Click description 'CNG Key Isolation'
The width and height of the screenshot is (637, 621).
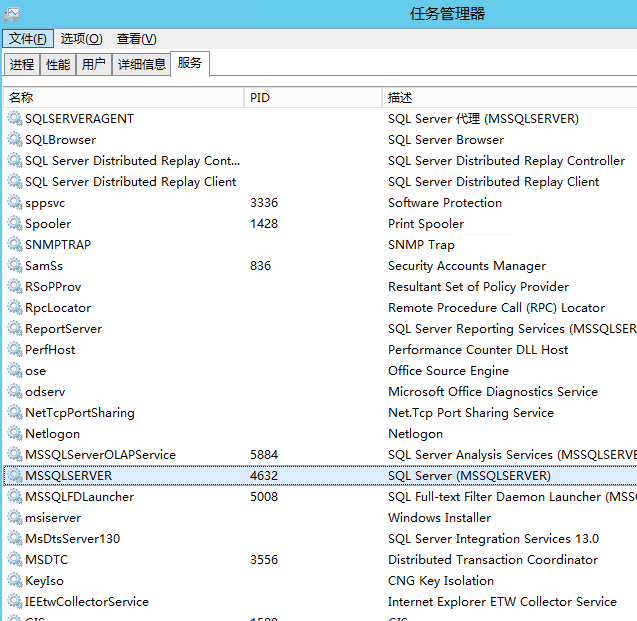(441, 581)
